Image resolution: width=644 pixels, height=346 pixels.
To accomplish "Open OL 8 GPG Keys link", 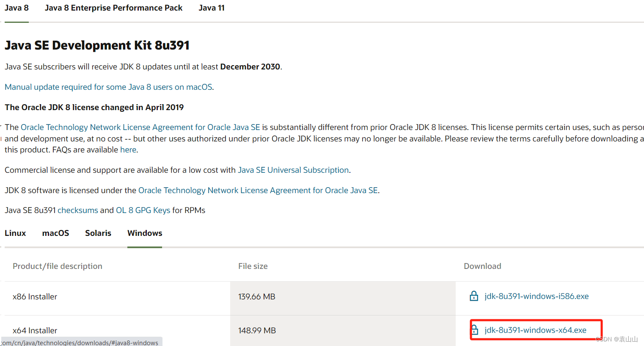I will click(x=143, y=210).
